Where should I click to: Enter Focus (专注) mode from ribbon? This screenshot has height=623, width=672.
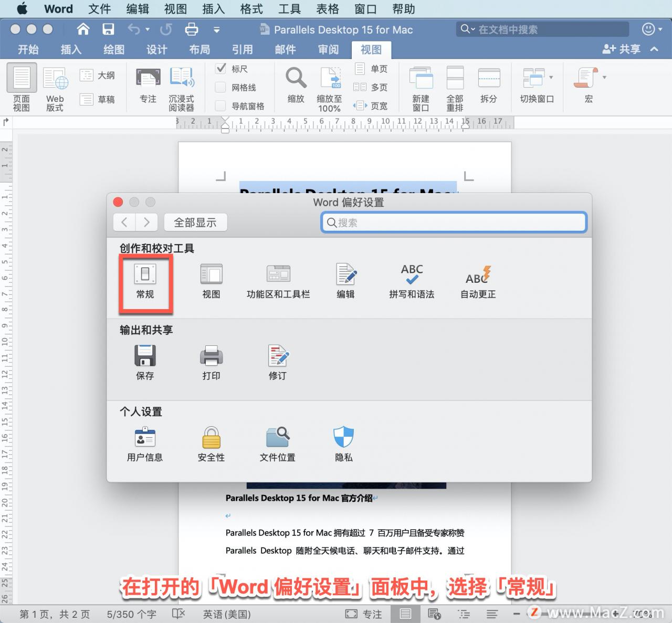pyautogui.click(x=148, y=86)
